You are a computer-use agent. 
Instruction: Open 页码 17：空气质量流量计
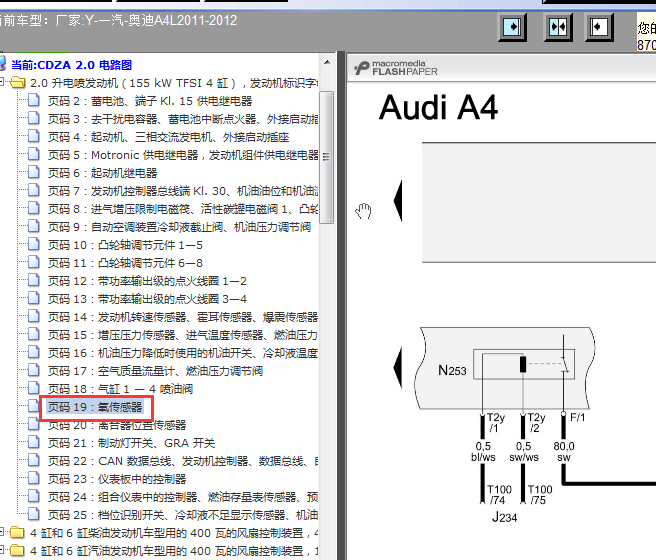pyautogui.click(x=155, y=371)
